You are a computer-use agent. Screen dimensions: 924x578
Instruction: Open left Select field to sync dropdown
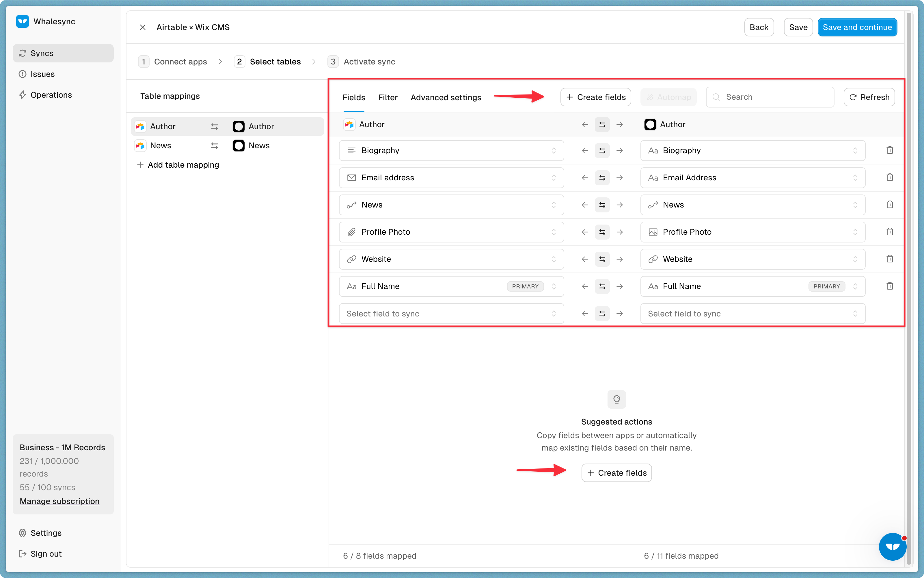451,314
